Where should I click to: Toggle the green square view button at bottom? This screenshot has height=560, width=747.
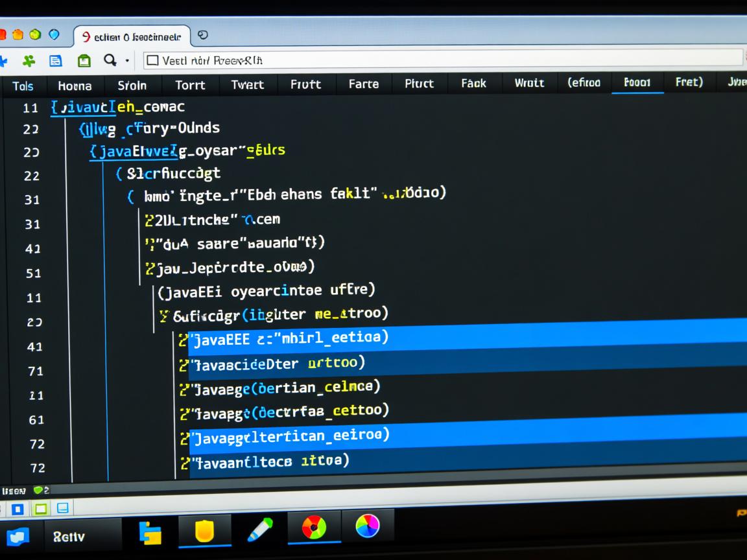[x=40, y=509]
